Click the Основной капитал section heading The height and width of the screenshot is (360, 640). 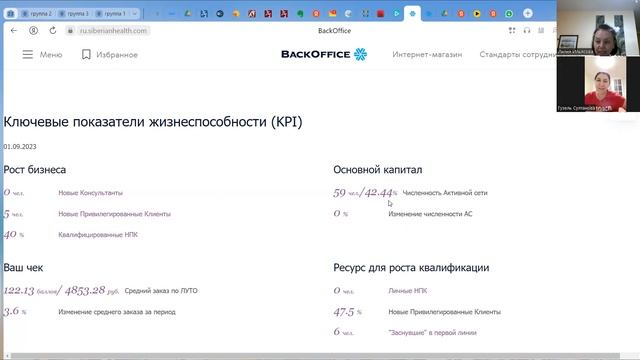[x=378, y=169]
